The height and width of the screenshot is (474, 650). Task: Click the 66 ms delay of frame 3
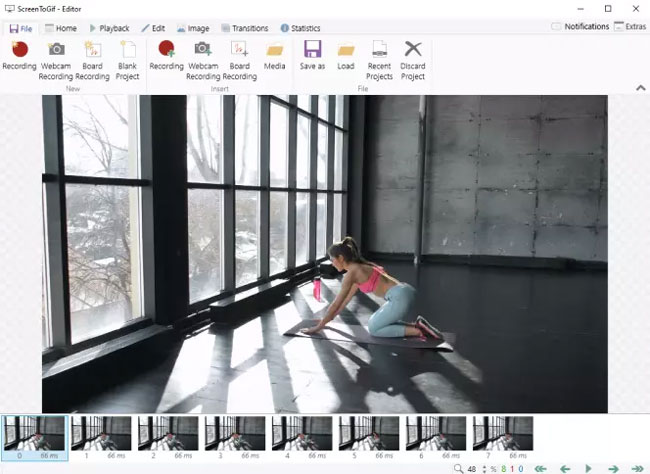coord(250,455)
